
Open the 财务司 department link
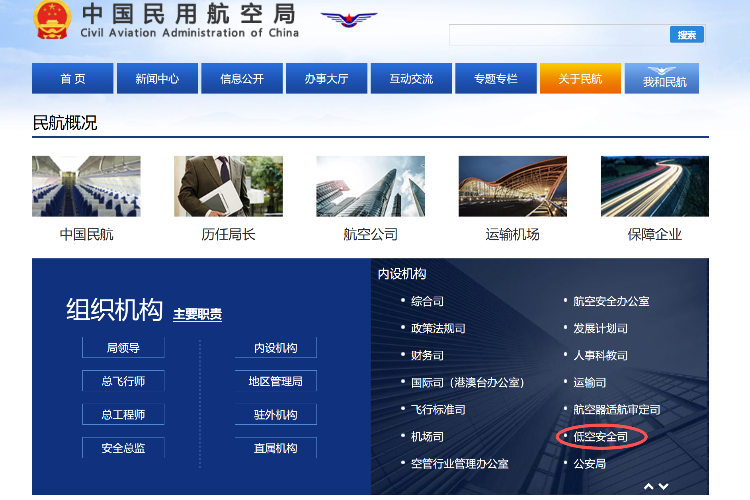tap(427, 356)
